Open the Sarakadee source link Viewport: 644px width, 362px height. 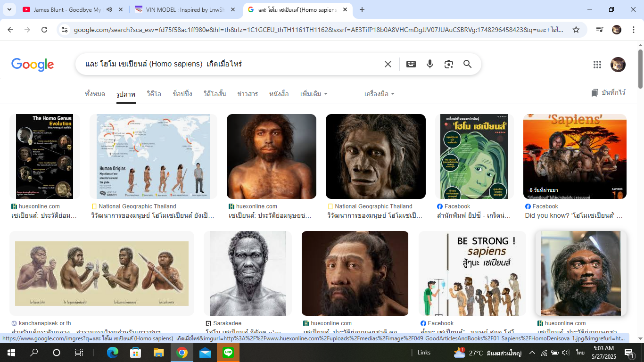(227, 323)
